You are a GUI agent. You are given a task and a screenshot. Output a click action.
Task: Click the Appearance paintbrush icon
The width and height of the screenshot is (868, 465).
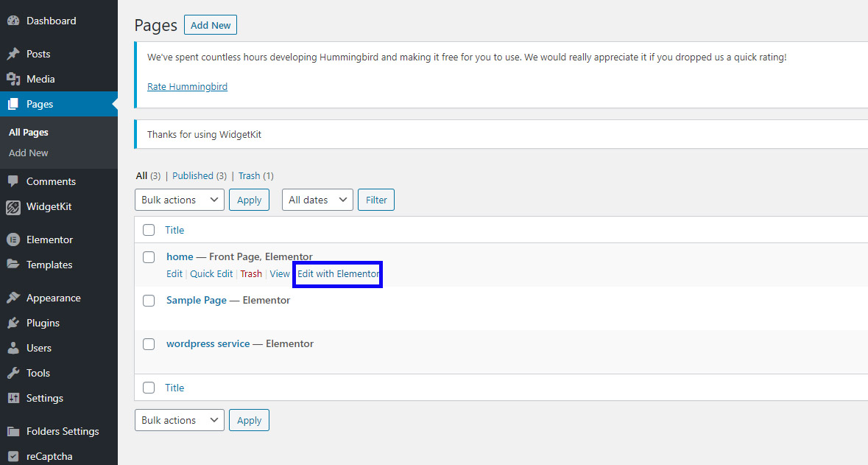coord(13,298)
